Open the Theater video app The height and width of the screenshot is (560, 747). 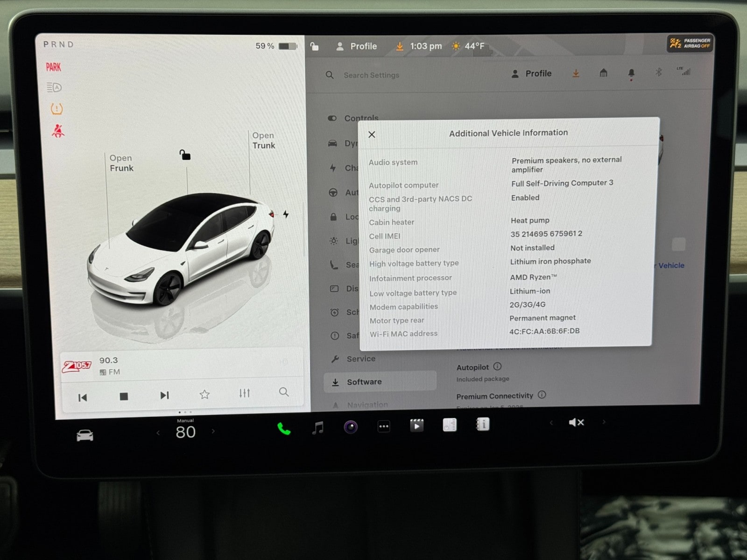point(416,425)
